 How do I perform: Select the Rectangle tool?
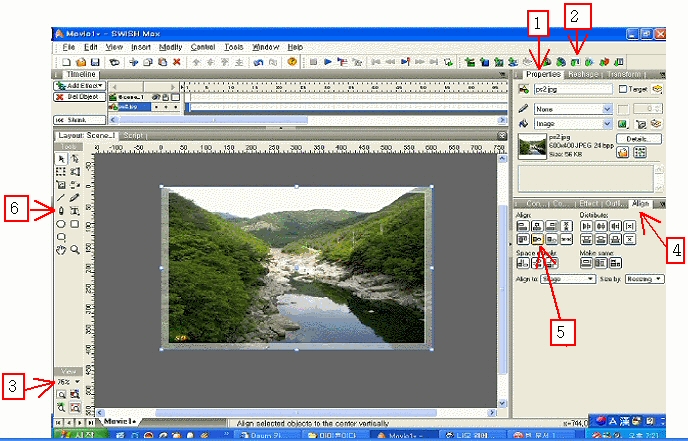click(75, 224)
